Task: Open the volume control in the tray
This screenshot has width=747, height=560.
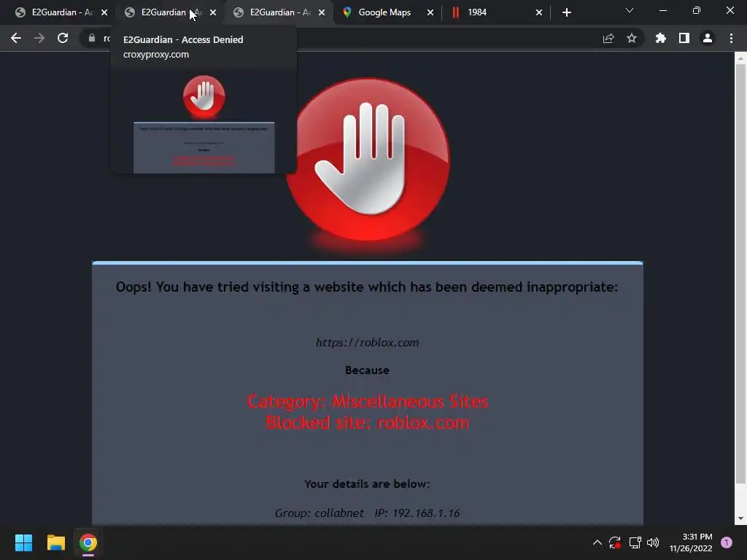Action: (653, 542)
